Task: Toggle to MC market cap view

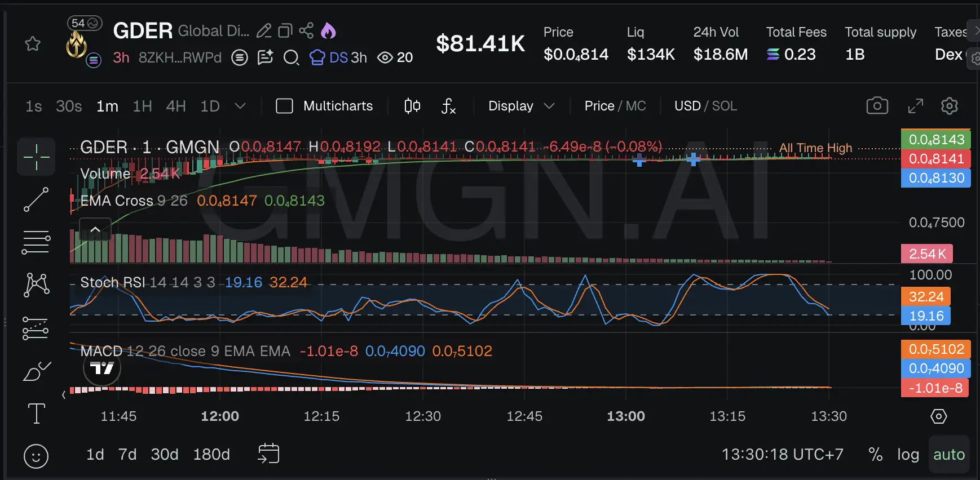Action: click(636, 106)
